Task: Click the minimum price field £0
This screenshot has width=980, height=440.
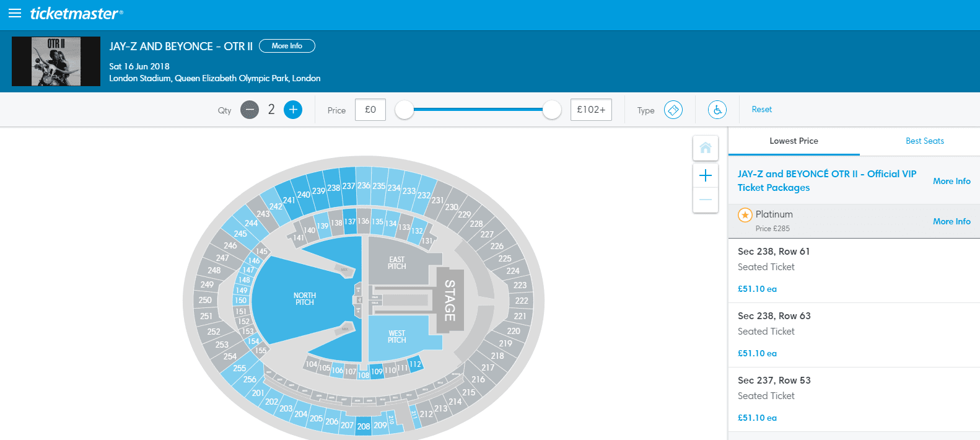Action: pos(370,110)
